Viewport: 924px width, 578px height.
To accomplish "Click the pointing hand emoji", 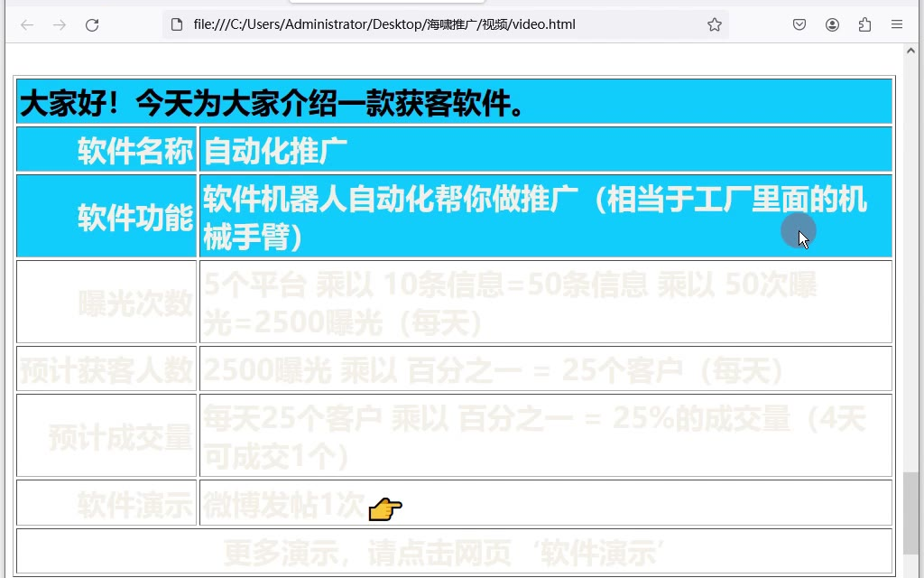I will click(x=385, y=509).
